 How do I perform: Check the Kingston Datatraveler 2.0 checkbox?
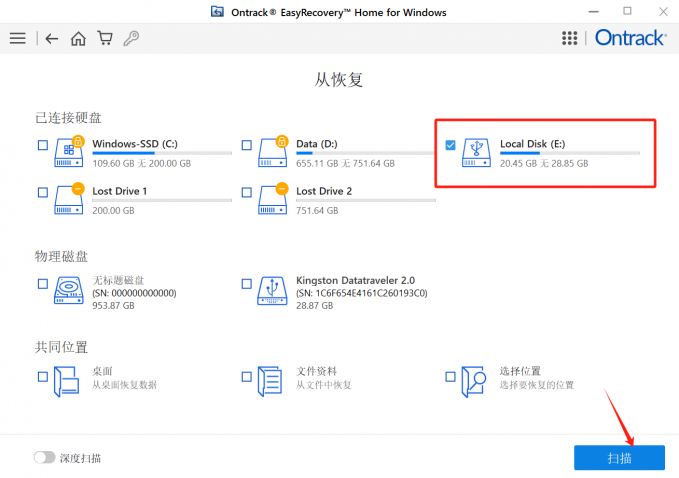click(247, 284)
